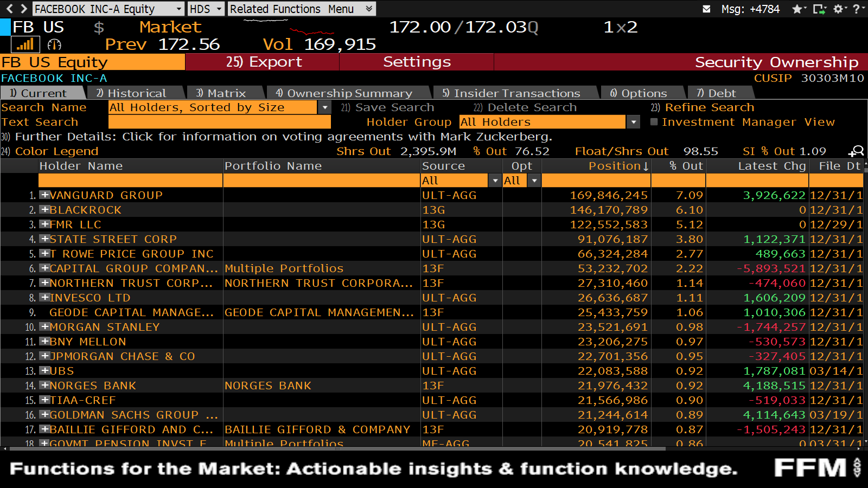Screen dimensions: 868x488
Task: Expand the TIAA-CREF row
Action: 44,400
